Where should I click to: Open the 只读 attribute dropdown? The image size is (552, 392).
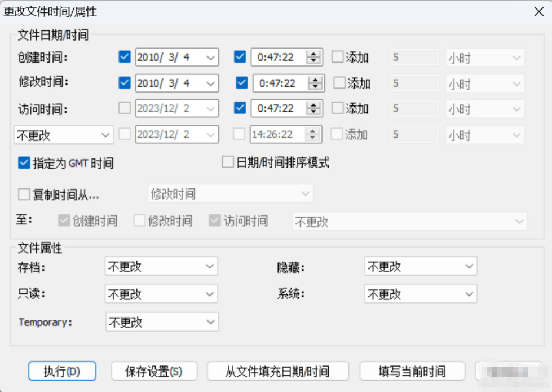[x=161, y=294]
